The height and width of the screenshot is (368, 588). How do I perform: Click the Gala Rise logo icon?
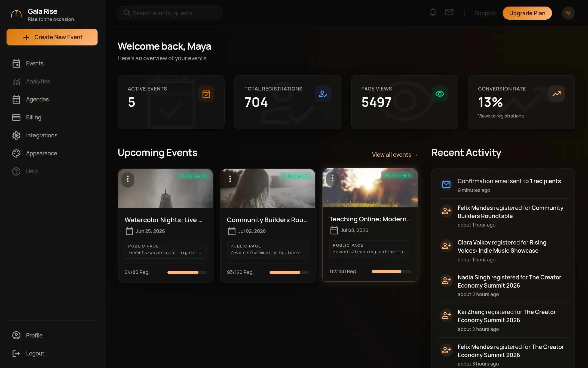pos(16,14)
